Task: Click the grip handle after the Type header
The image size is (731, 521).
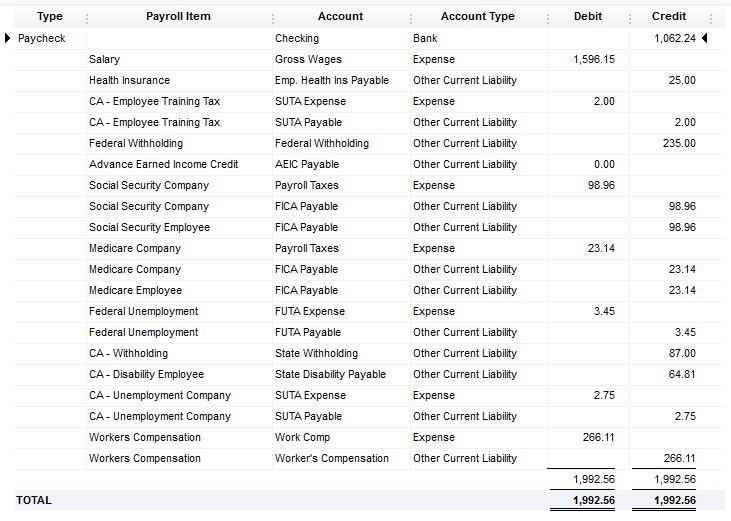Action: (87, 17)
